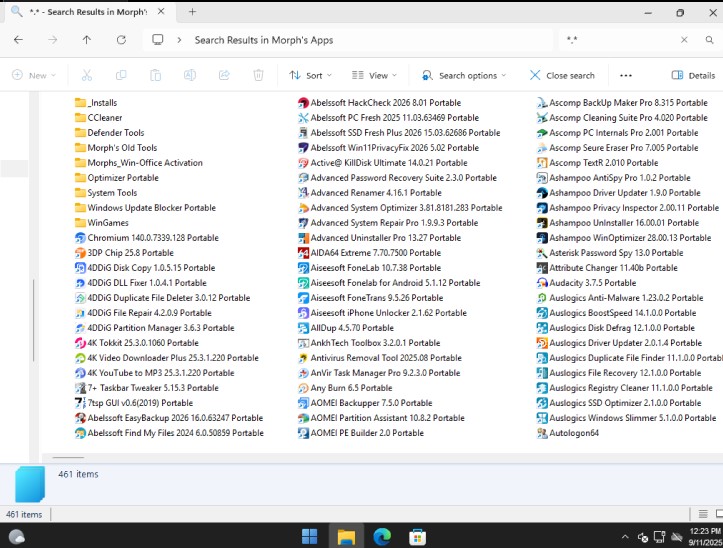
Task: Expand the Search options dropdown
Action: tap(464, 75)
